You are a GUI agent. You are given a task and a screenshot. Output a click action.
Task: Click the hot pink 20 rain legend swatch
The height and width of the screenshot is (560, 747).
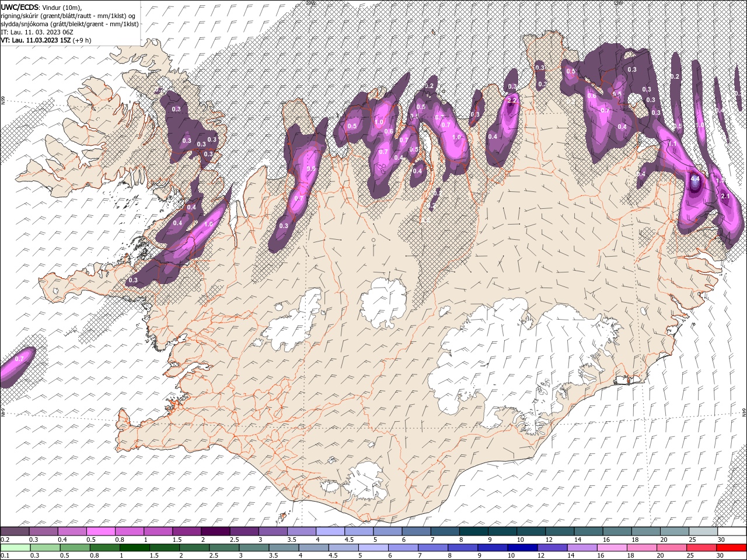[x=671, y=548]
